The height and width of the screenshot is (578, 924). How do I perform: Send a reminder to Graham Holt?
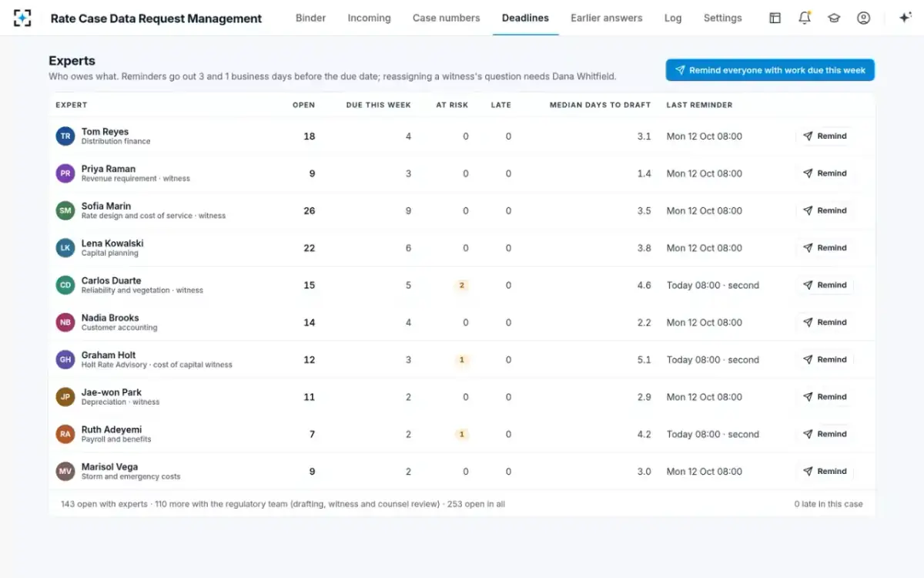click(825, 360)
